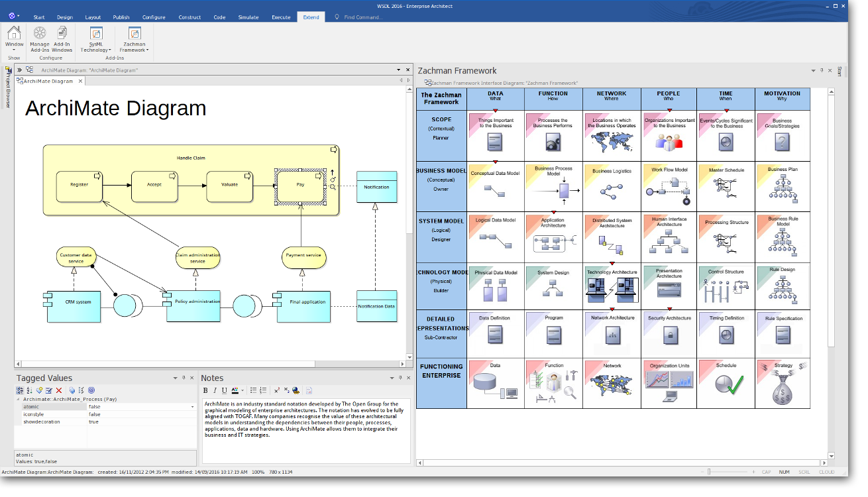Bold the Notes text
The image size is (868, 497).
(x=206, y=391)
